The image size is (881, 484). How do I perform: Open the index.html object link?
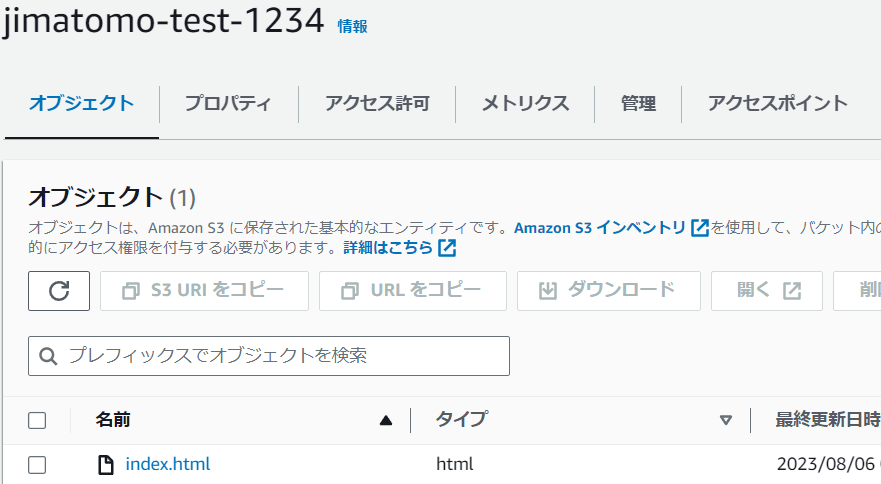coord(167,464)
